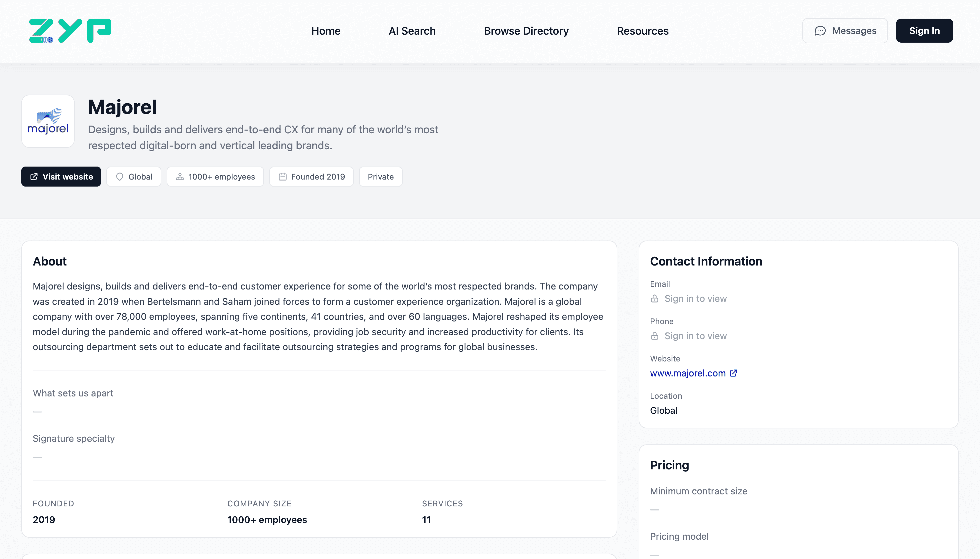Image resolution: width=980 pixels, height=559 pixels.
Task: Click 'Sign in to view' under Phone
Action: (696, 336)
